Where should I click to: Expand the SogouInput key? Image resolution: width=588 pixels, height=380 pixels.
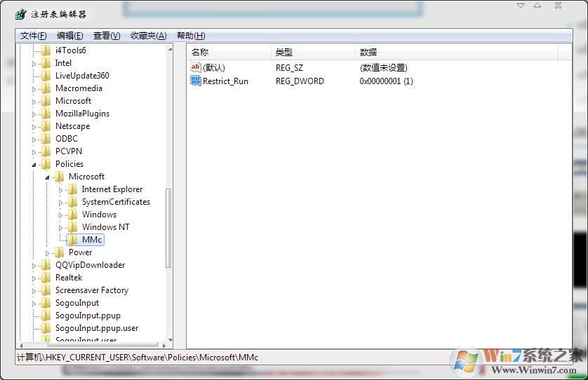34,304
